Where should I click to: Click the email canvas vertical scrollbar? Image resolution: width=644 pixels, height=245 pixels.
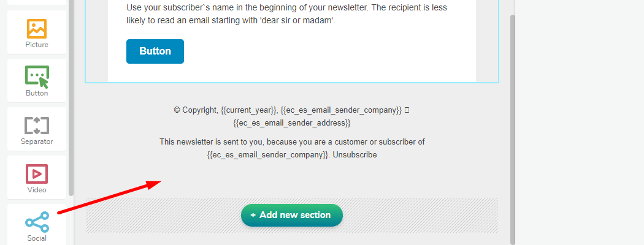(513, 123)
